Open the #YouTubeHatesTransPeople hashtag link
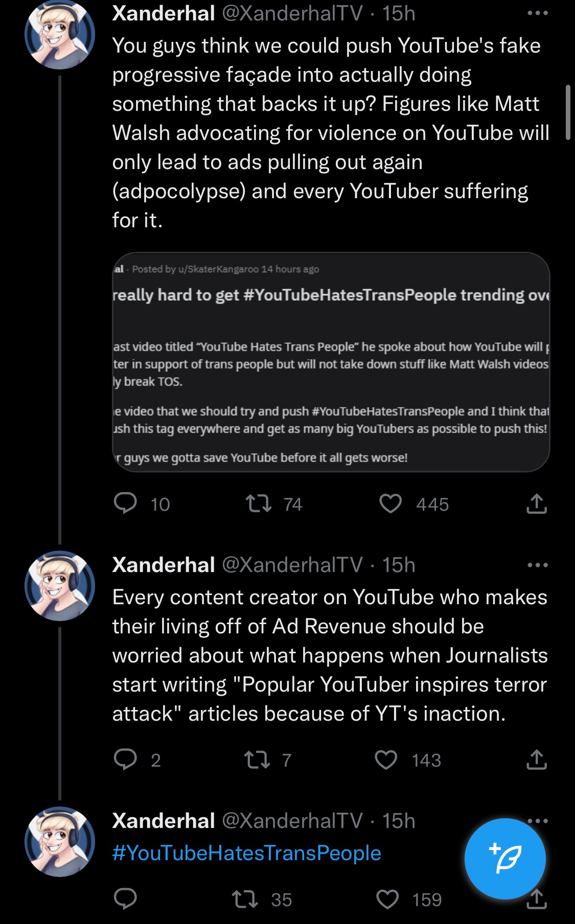Image resolution: width=575 pixels, height=924 pixels. point(247,853)
